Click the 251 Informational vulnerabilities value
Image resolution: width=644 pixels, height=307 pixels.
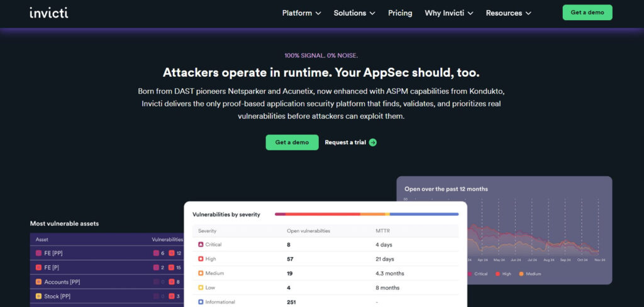pos(291,302)
